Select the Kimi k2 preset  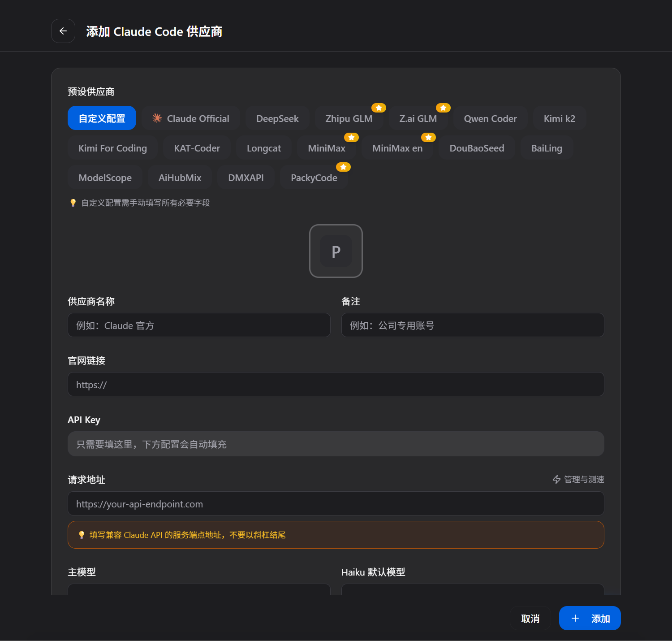(559, 118)
